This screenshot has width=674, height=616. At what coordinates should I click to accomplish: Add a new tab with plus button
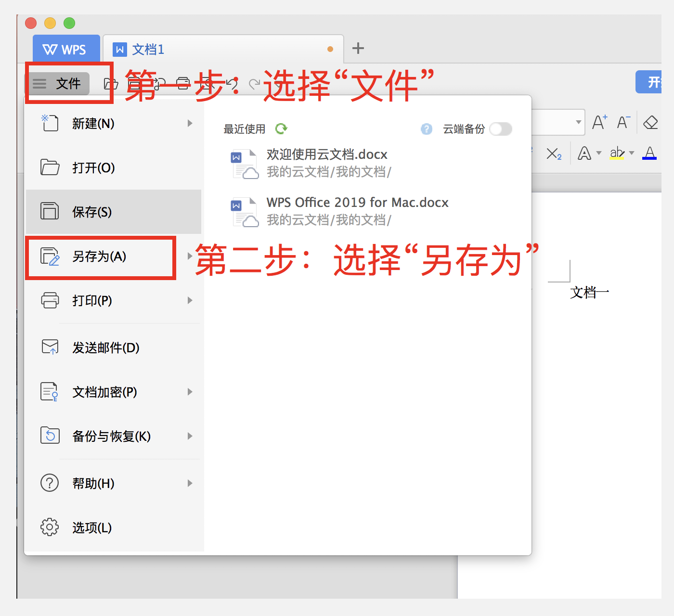point(358,48)
